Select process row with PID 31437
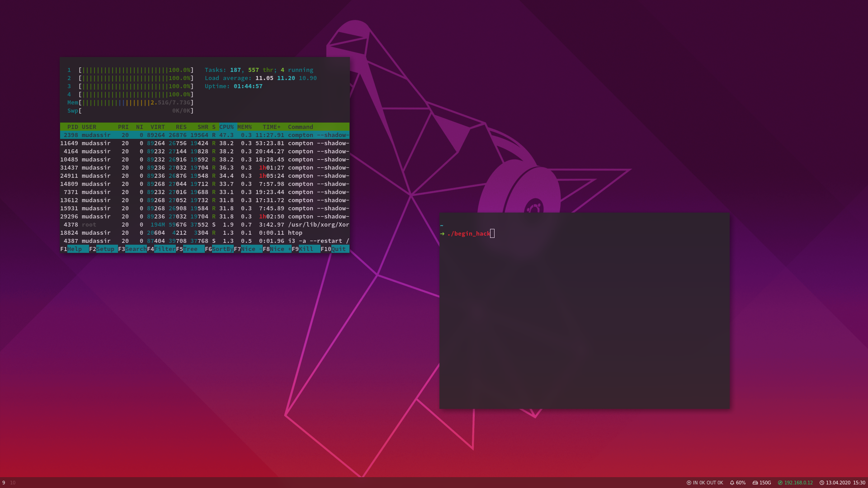 [x=205, y=168]
